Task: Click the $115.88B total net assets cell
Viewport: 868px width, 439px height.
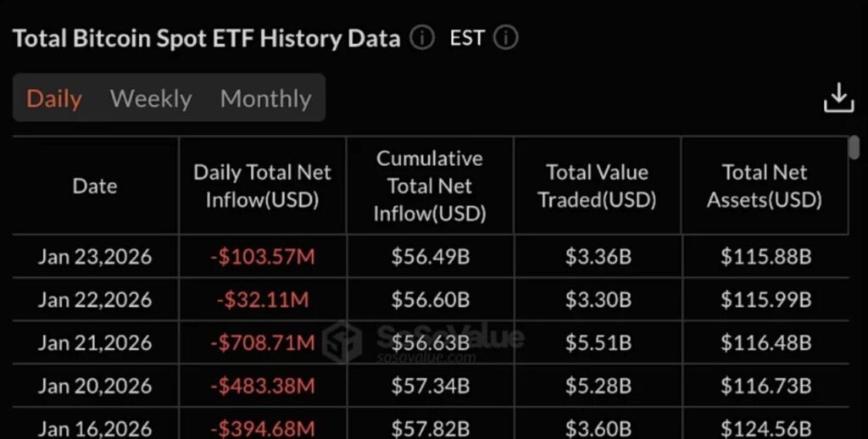Action: (x=765, y=257)
